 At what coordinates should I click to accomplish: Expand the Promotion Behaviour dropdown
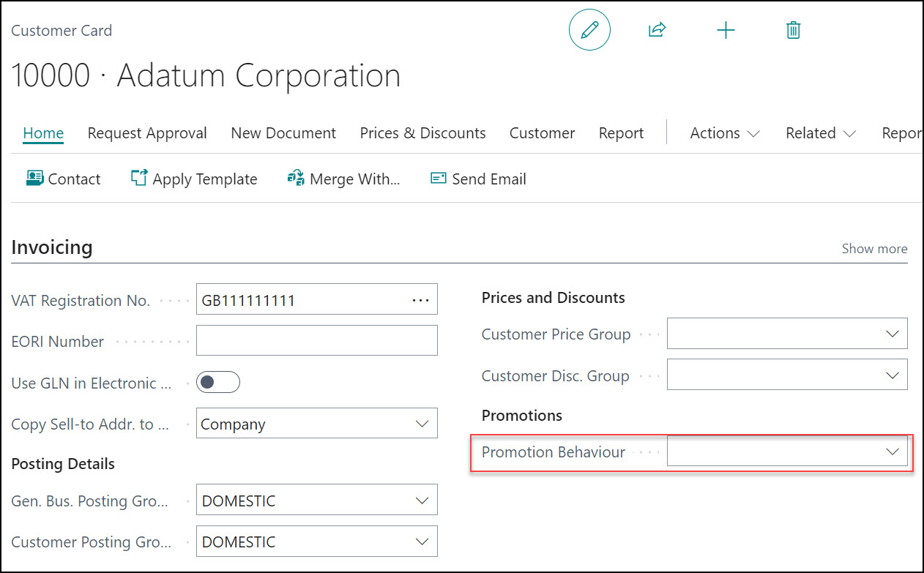coord(892,452)
